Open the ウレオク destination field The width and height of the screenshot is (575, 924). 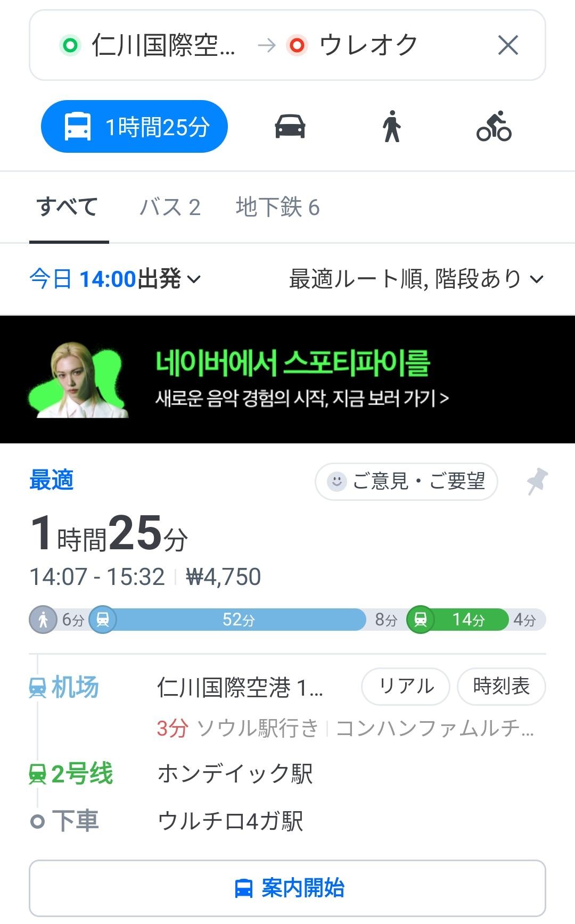[367, 45]
